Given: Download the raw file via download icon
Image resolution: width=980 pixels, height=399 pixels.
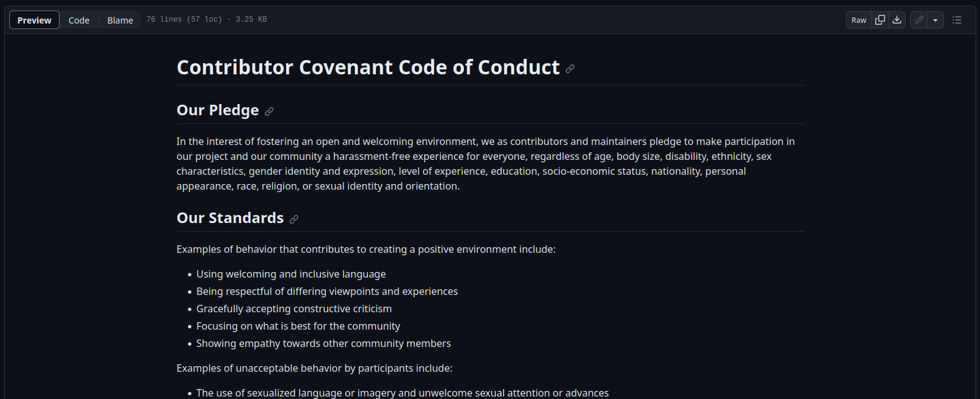Looking at the screenshot, I should point(896,19).
